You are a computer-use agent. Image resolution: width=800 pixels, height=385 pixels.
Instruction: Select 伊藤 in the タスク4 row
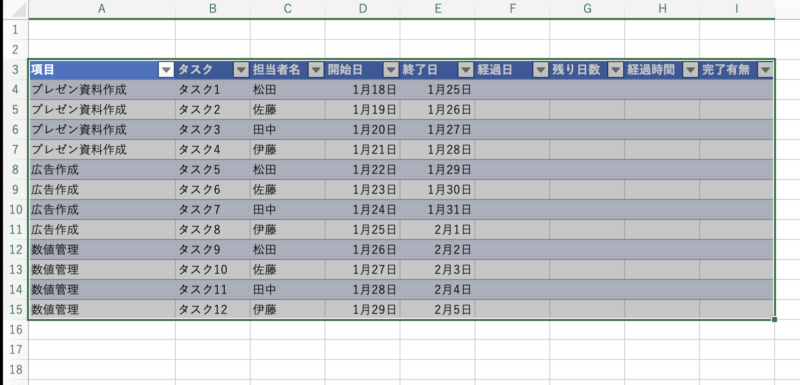click(287, 149)
